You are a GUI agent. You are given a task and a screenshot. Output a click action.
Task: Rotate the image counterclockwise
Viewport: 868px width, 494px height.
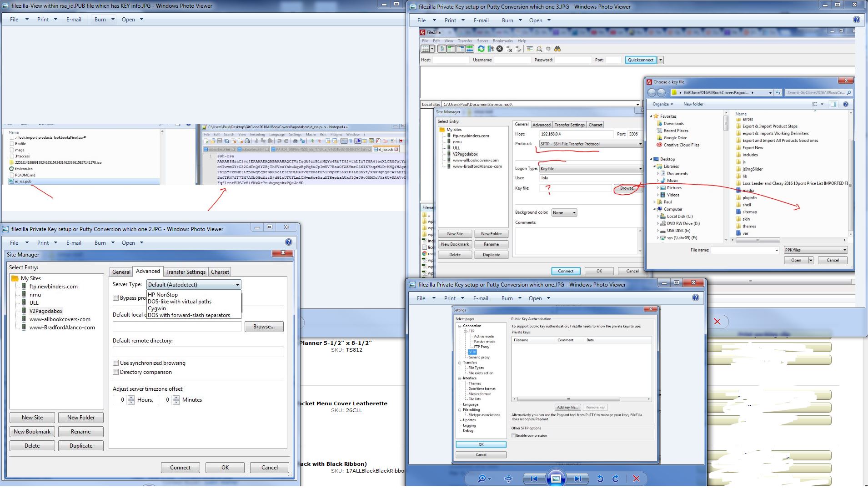[600, 479]
